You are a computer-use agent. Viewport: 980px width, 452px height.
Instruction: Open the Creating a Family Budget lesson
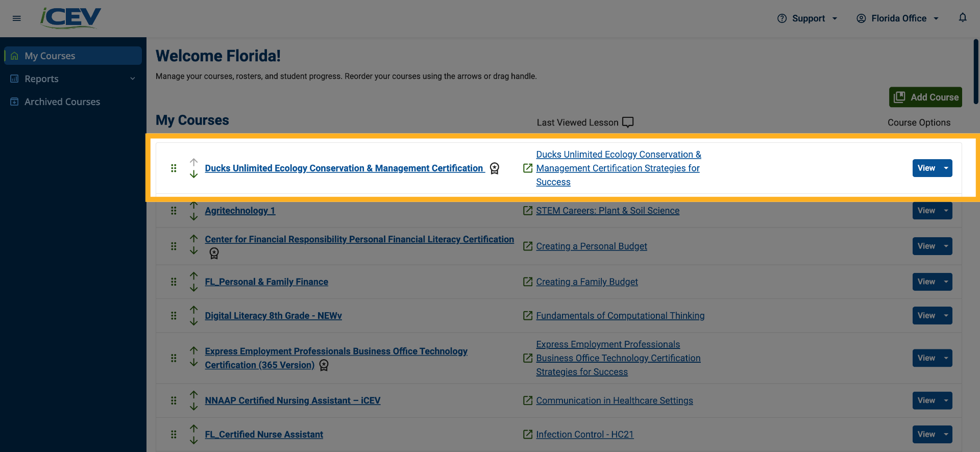(x=587, y=282)
